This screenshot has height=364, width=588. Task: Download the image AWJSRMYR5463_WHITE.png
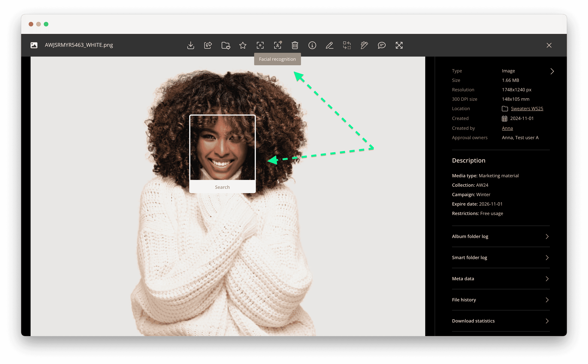(x=191, y=45)
